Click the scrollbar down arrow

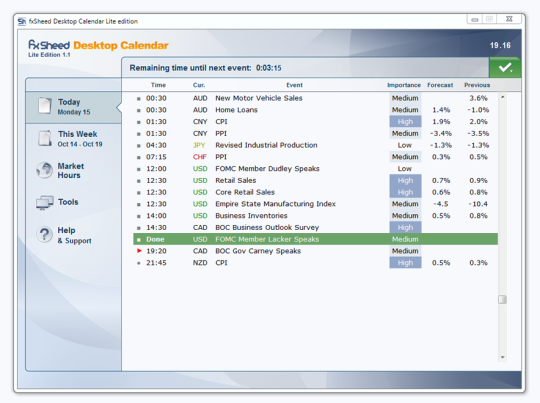[502, 357]
